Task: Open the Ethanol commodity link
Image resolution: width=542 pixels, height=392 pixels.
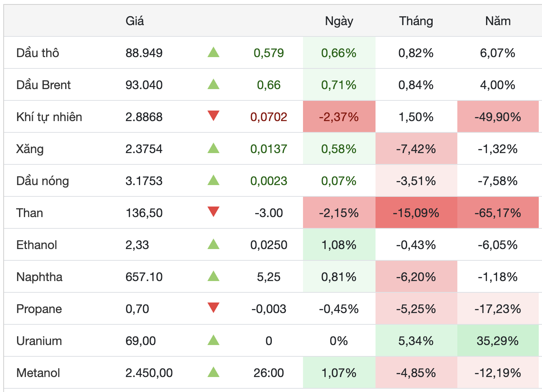Action: [36, 245]
